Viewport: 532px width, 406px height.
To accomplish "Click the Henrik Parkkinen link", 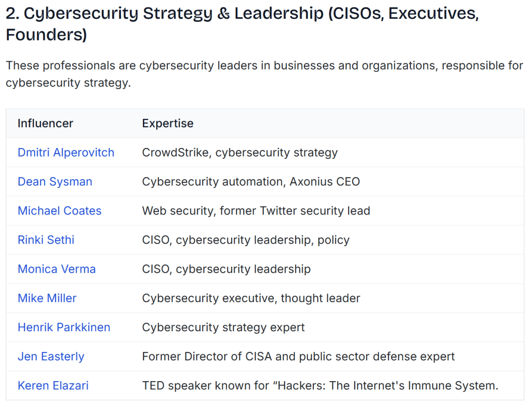I will pos(64,327).
